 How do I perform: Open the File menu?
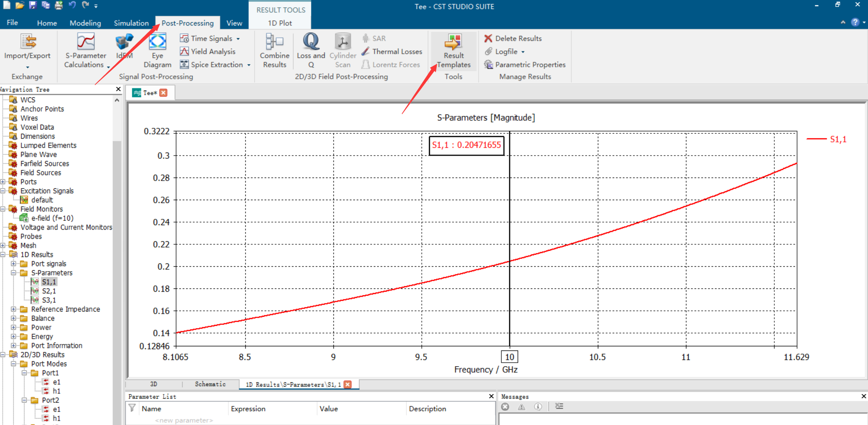pos(12,23)
